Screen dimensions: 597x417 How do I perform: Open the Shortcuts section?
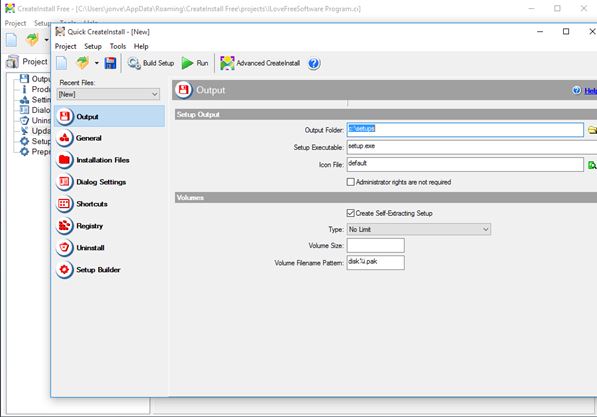[x=110, y=204]
